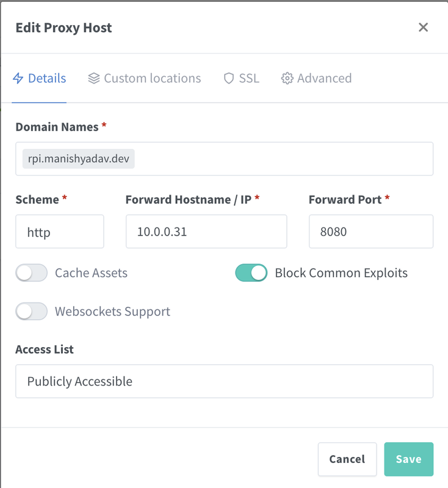Click the gear icon beside Advanced

pyautogui.click(x=287, y=78)
